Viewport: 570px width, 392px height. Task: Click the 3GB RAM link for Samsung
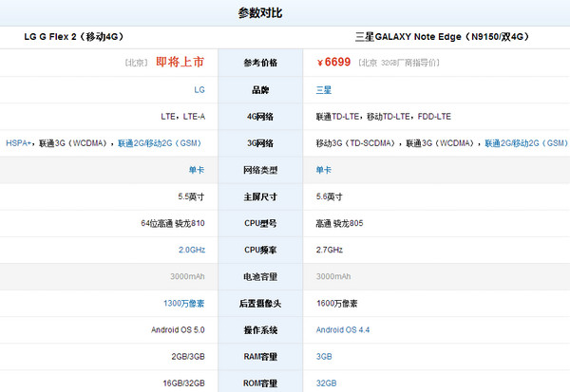pyautogui.click(x=324, y=357)
